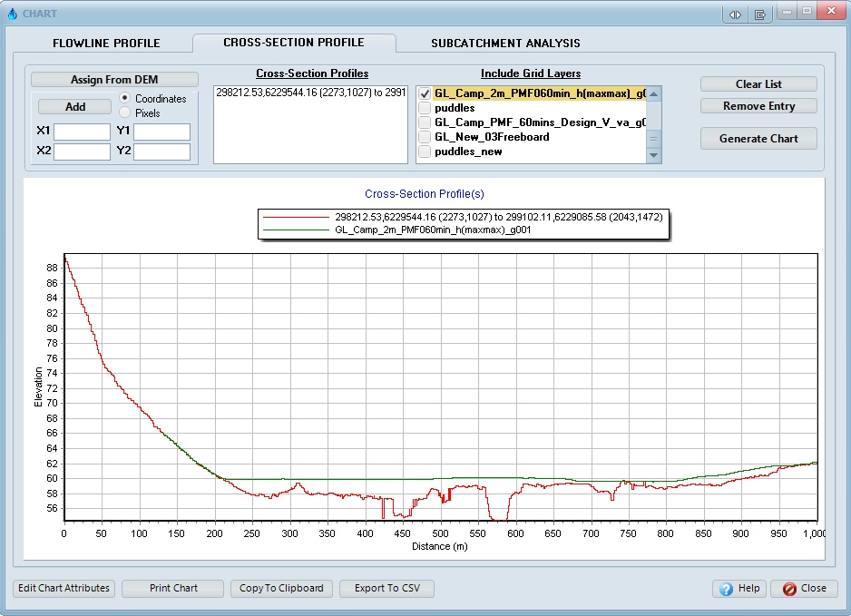Click the red Close icon button
The image size is (851, 616).
788,589
